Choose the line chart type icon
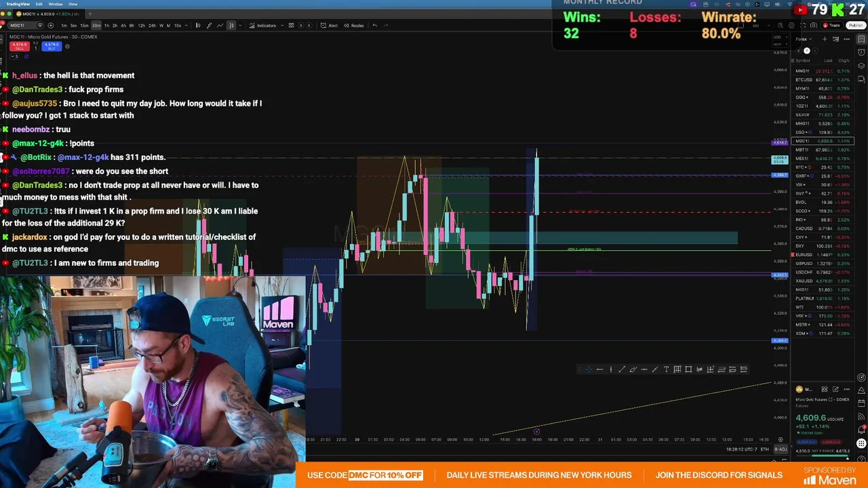This screenshot has width=868, height=488. point(220,25)
